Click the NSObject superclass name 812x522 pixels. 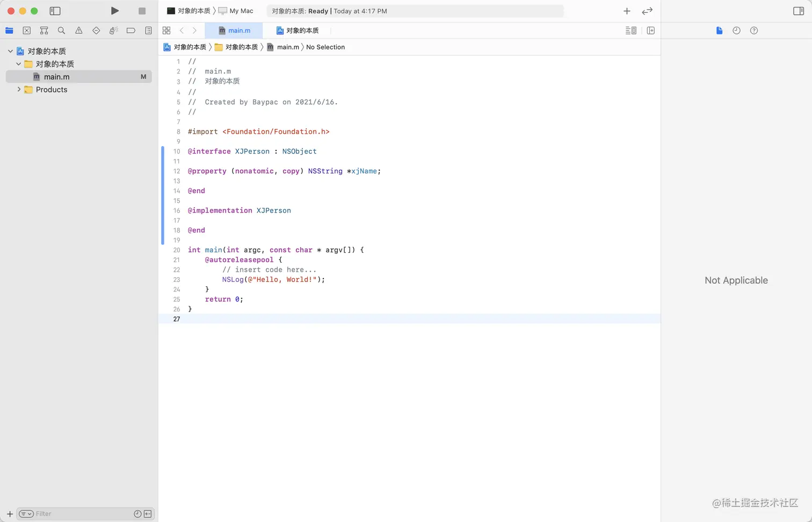pyautogui.click(x=300, y=151)
